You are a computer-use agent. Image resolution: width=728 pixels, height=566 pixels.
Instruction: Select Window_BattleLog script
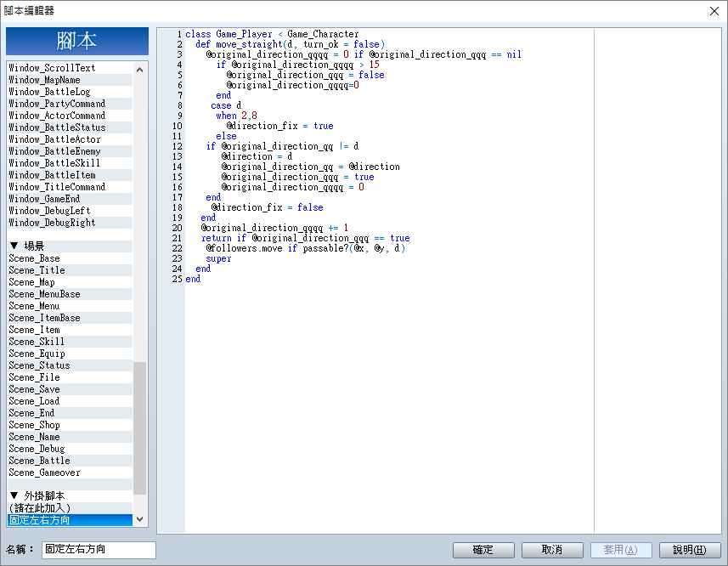pyautogui.click(x=71, y=92)
